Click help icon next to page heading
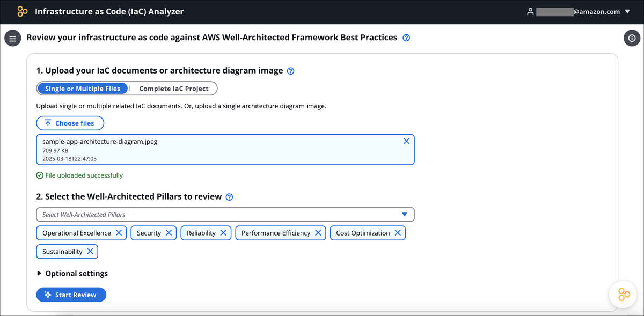Screen dimensions: 644x316 click(406, 38)
